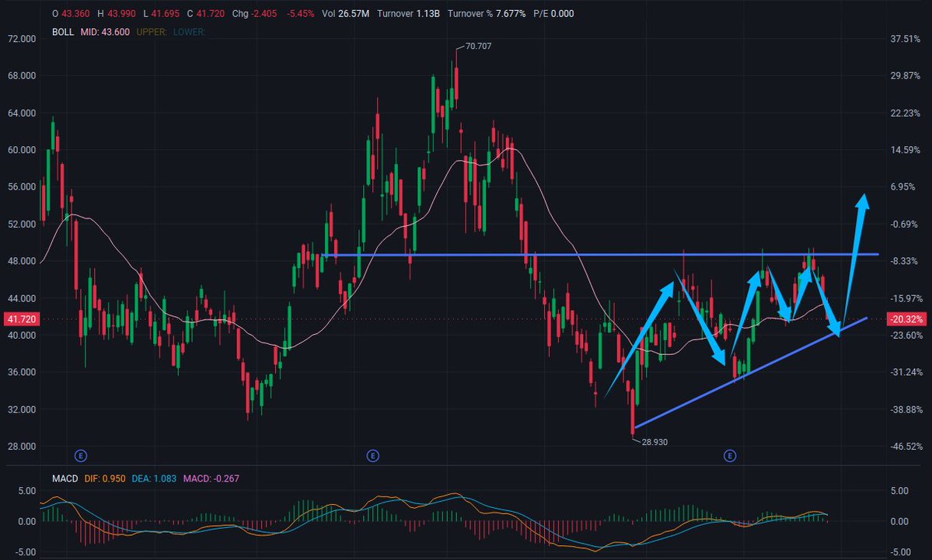
Task: Click the -5.45% change percentage
Action: coord(300,14)
